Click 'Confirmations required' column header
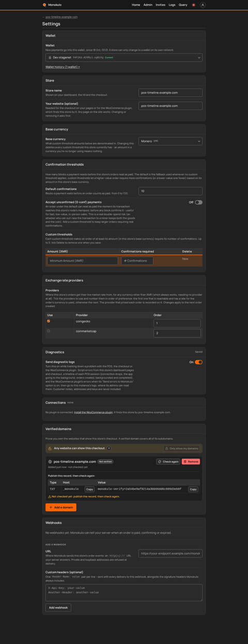Viewport: 248px width, 644px height. click(x=137, y=251)
